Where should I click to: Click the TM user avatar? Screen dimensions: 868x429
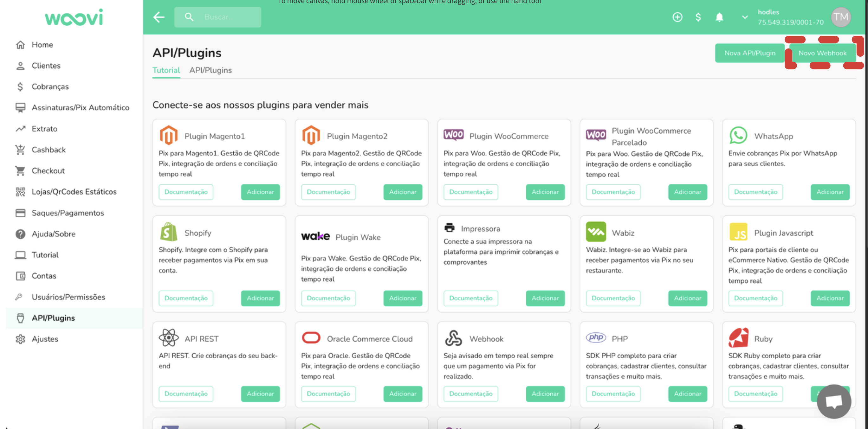pyautogui.click(x=841, y=17)
